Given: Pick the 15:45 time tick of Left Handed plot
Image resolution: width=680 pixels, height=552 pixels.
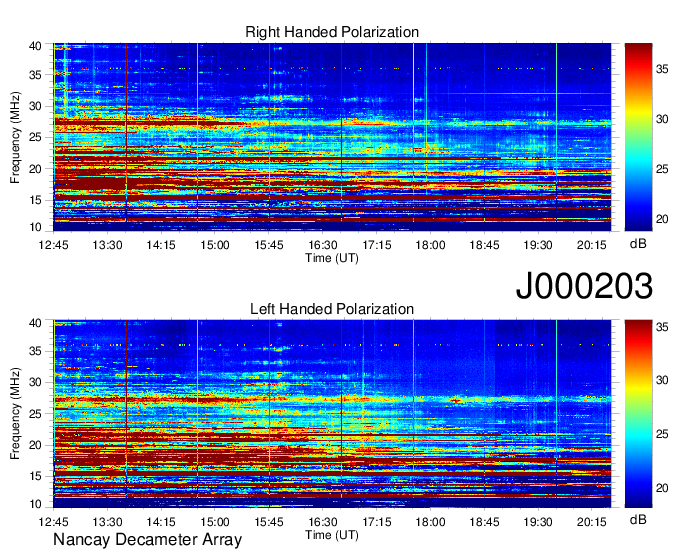Looking at the screenshot, I should pyautogui.click(x=269, y=522).
